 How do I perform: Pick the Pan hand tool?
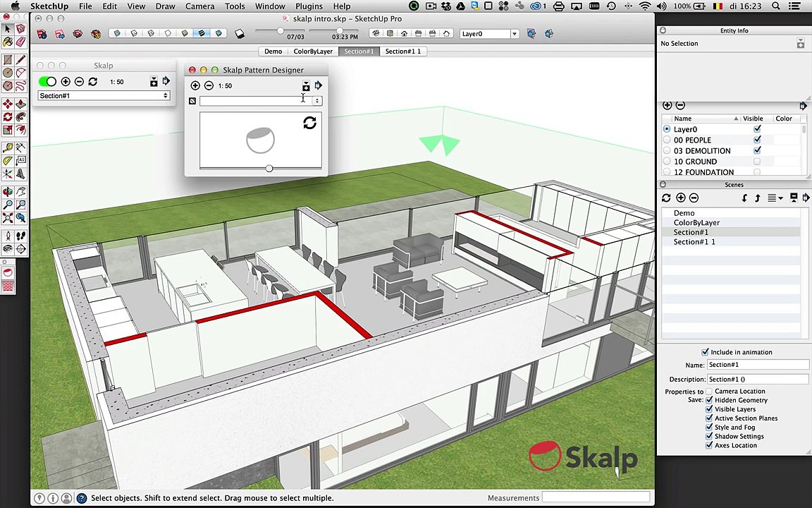(x=20, y=193)
